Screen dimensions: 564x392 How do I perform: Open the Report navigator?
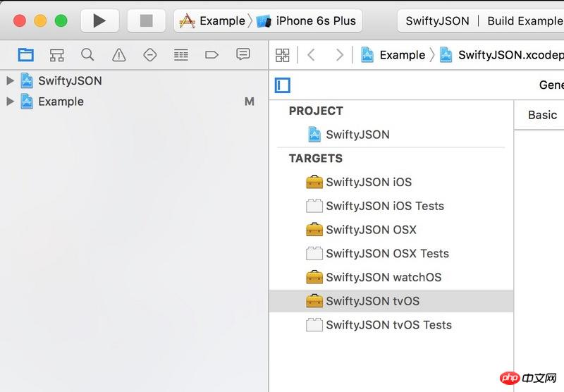[243, 55]
